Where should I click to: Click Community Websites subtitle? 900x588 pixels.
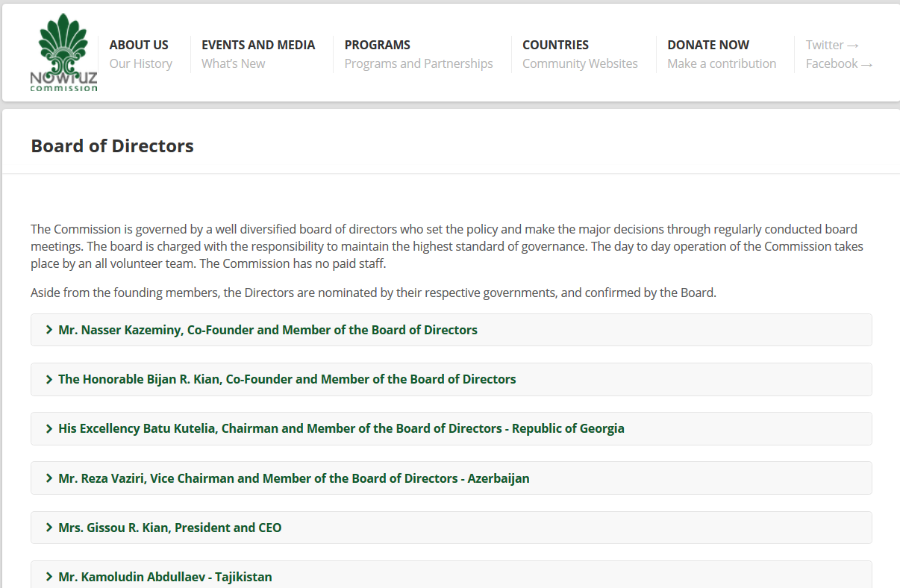[x=580, y=63]
